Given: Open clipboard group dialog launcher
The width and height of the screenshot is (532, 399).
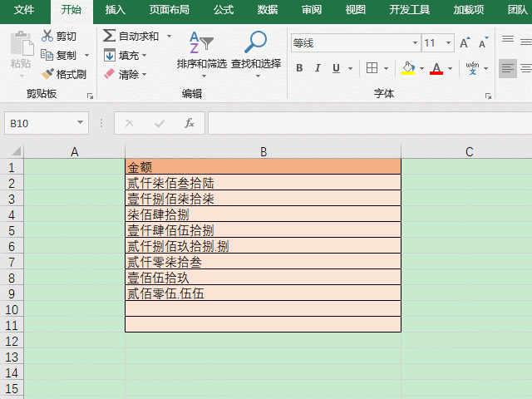Looking at the screenshot, I should point(90,96).
